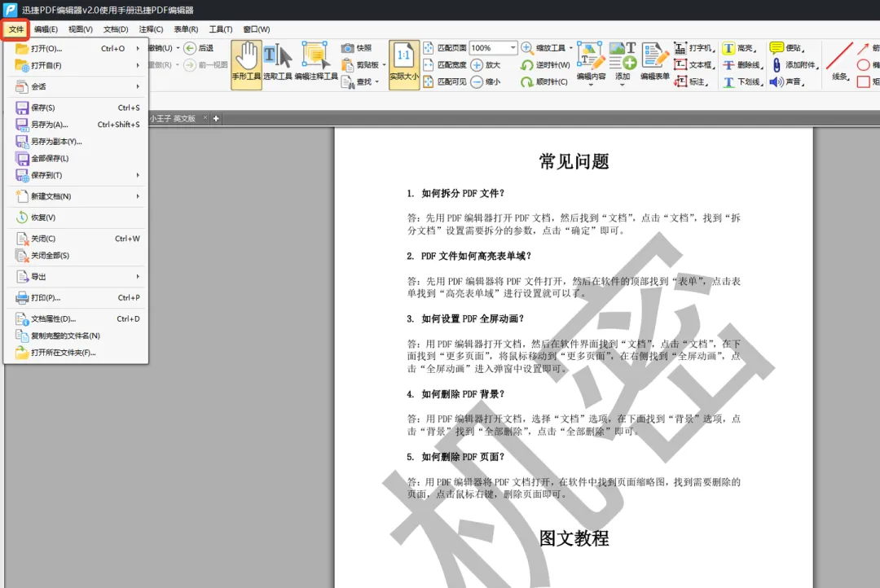Choose 打印(P)... print entry
880x588 pixels.
77,298
